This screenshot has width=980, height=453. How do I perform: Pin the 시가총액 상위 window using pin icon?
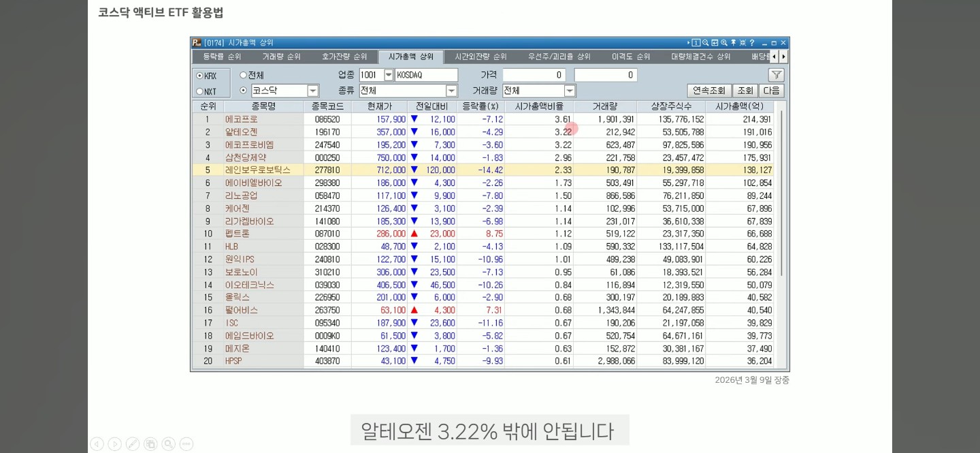(x=732, y=43)
